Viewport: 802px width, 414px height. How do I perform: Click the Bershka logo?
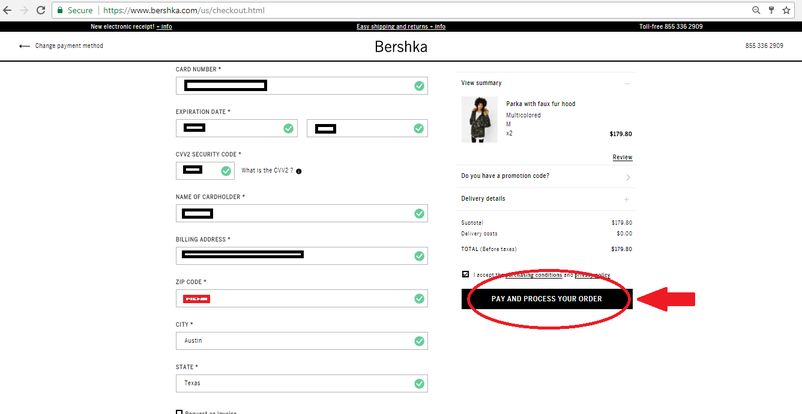pos(400,46)
